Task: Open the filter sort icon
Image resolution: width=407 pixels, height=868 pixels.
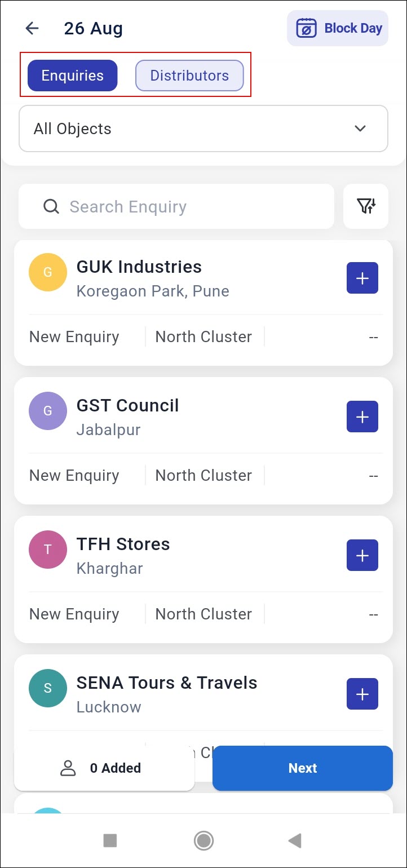Action: tap(366, 206)
